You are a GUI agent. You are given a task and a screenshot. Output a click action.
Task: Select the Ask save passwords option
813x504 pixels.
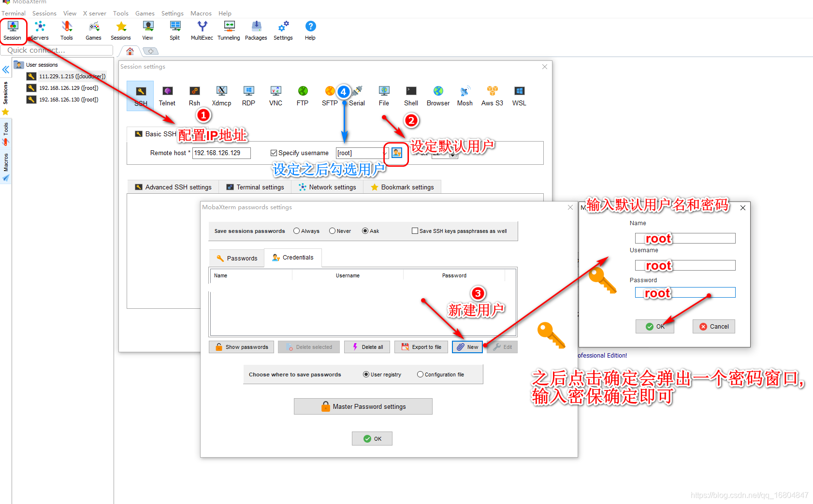365,231
